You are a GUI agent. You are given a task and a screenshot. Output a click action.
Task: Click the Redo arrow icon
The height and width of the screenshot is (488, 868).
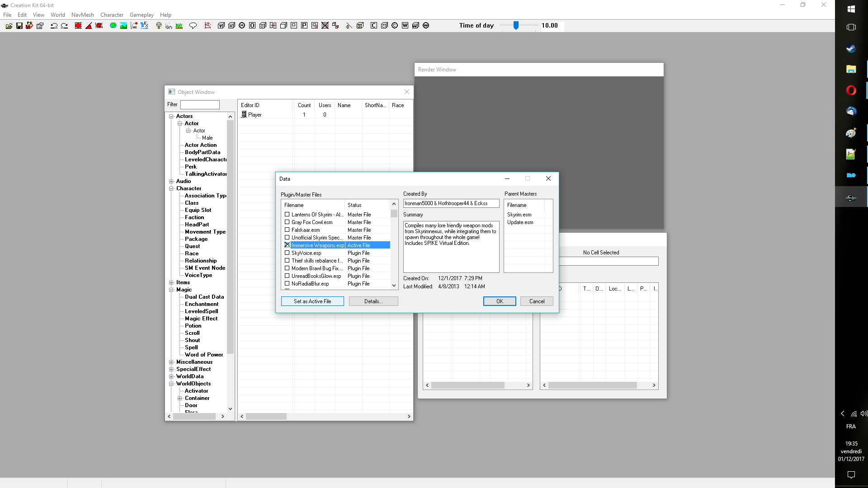(x=64, y=26)
